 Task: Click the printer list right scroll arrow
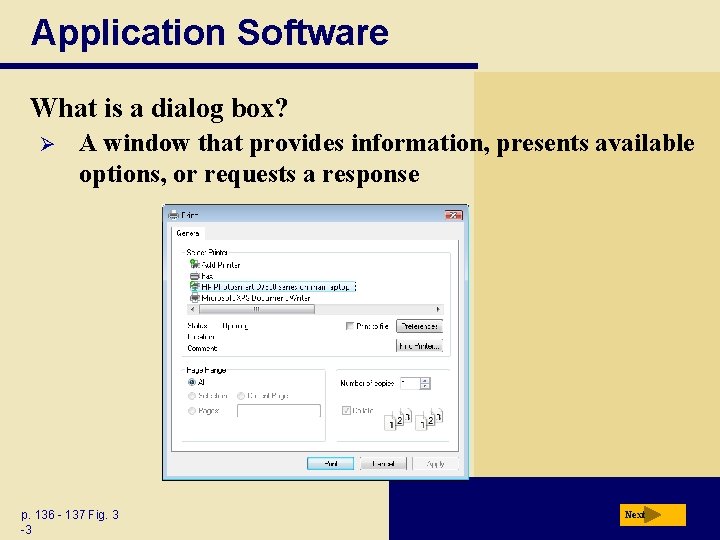coord(438,309)
